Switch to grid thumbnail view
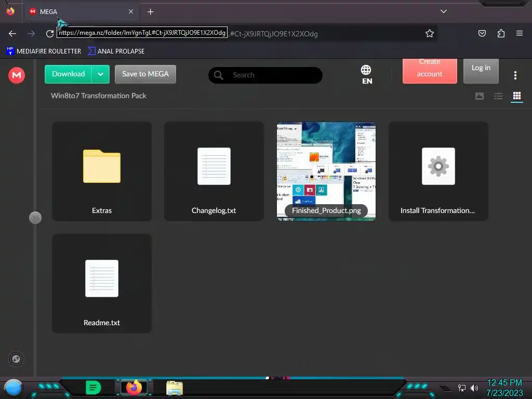Screen dimensions: 532x399 pos(517,96)
